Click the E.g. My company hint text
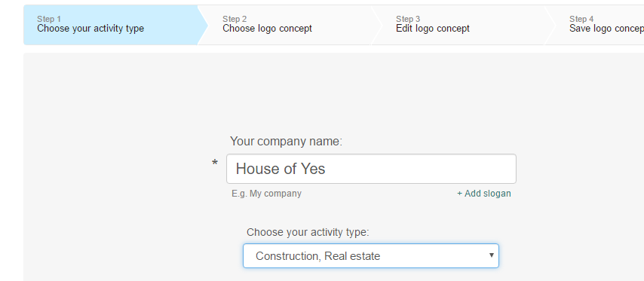 click(266, 194)
